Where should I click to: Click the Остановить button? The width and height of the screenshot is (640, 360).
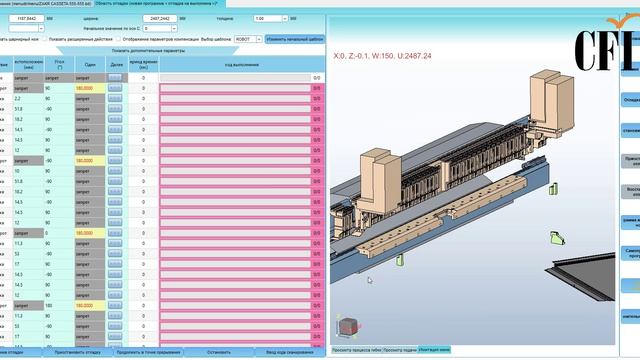tap(219, 352)
